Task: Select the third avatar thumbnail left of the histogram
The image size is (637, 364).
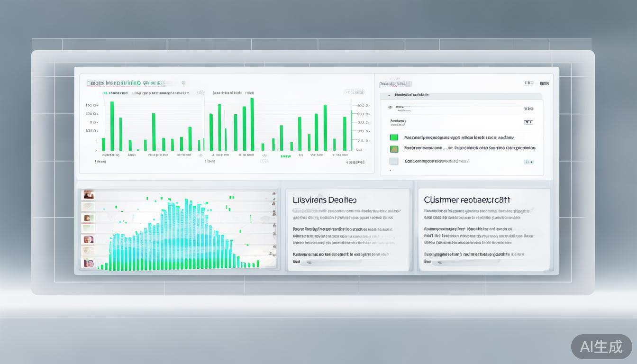Action: [88, 218]
